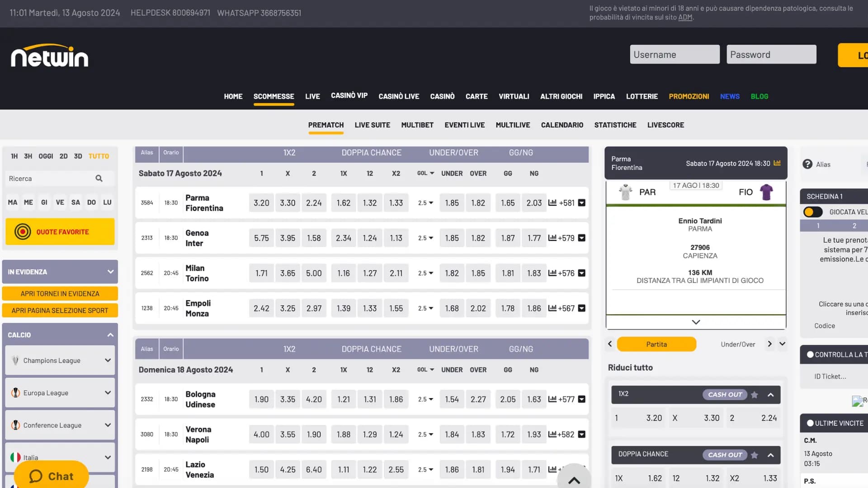This screenshot has height=488, width=868.
Task: Open statistics for the Parma Fiorentina match
Action: pos(552,203)
